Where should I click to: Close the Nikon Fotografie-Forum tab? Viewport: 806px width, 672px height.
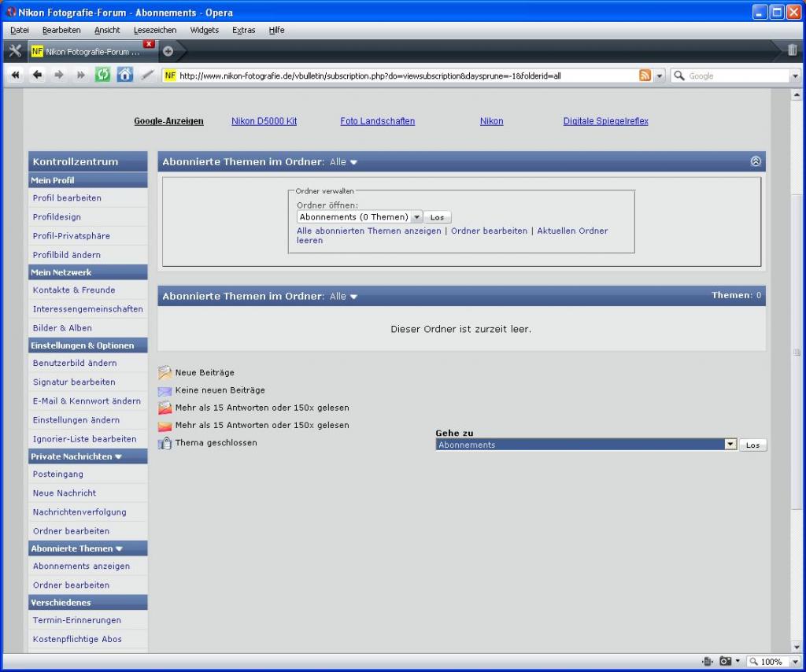149,44
